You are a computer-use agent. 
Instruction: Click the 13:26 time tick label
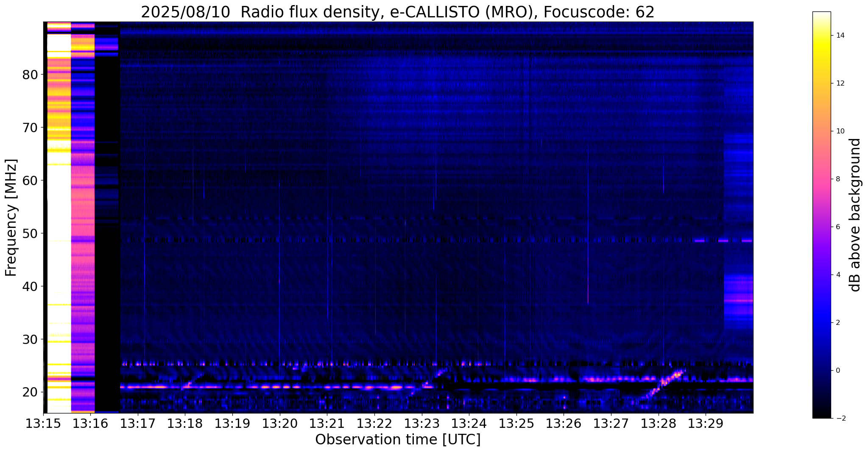(x=564, y=423)
